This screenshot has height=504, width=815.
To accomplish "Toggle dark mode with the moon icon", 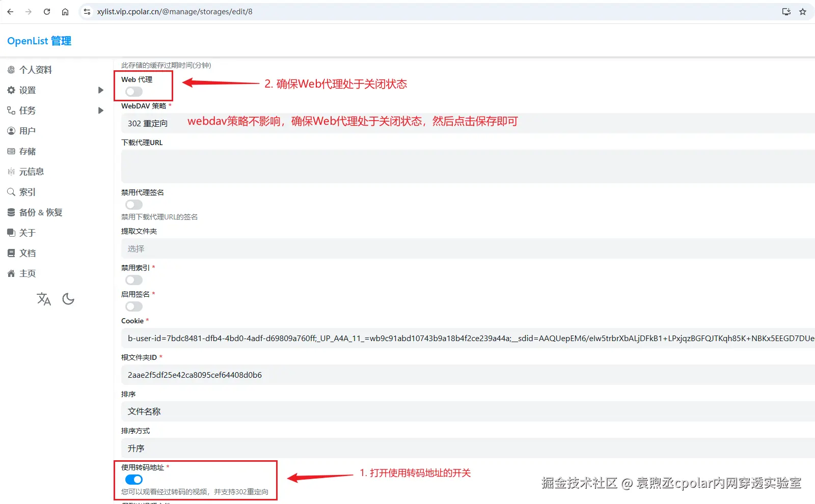I will click(x=68, y=299).
